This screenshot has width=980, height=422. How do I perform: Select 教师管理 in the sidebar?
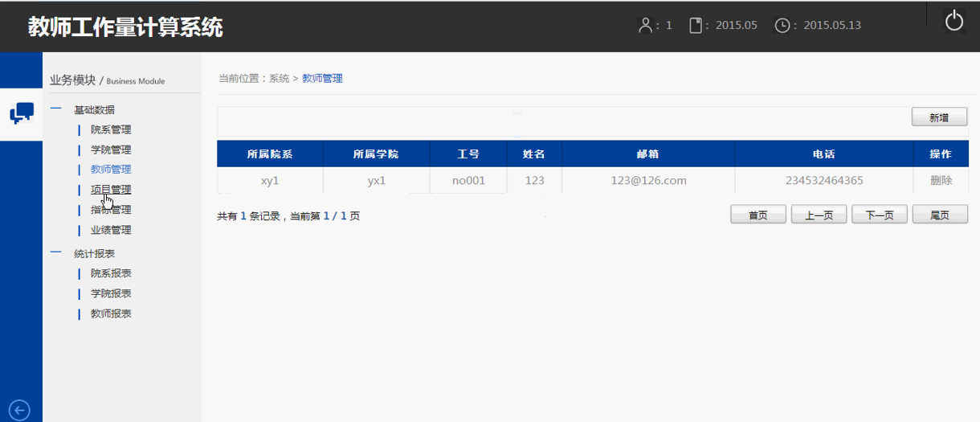coord(111,170)
